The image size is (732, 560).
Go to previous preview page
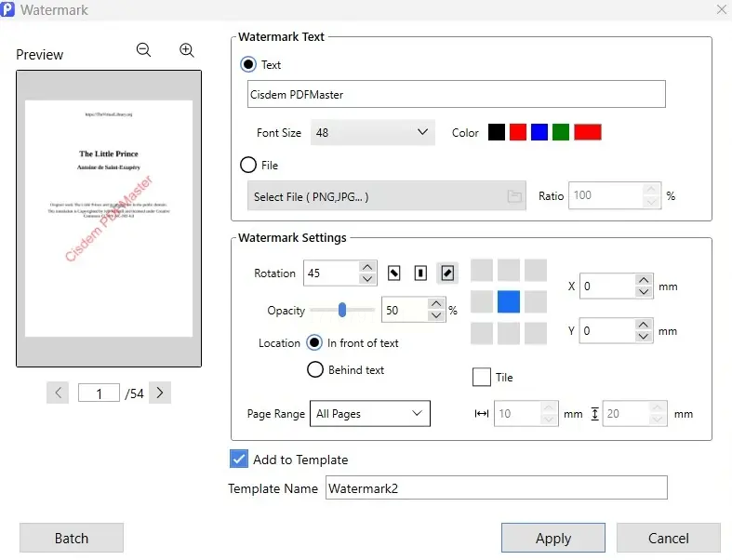(x=58, y=393)
